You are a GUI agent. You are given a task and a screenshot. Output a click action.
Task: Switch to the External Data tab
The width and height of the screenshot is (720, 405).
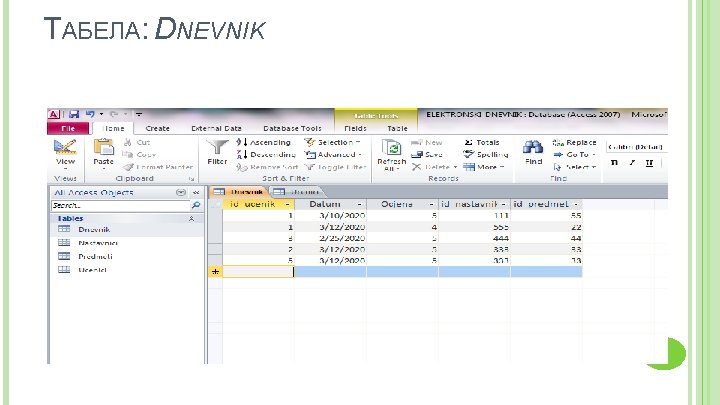[216, 128]
